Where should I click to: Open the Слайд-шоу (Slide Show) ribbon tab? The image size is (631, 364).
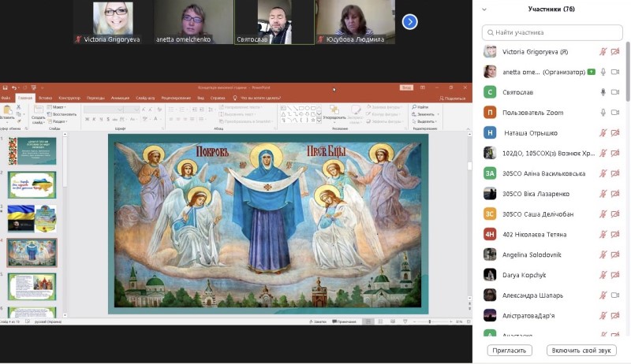[x=145, y=98]
